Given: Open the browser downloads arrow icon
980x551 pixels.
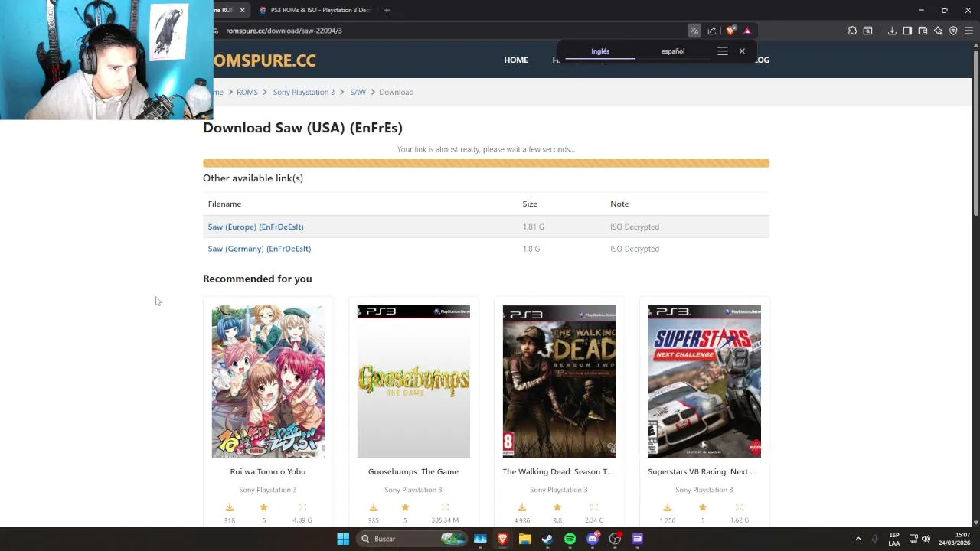Looking at the screenshot, I should coord(892,31).
